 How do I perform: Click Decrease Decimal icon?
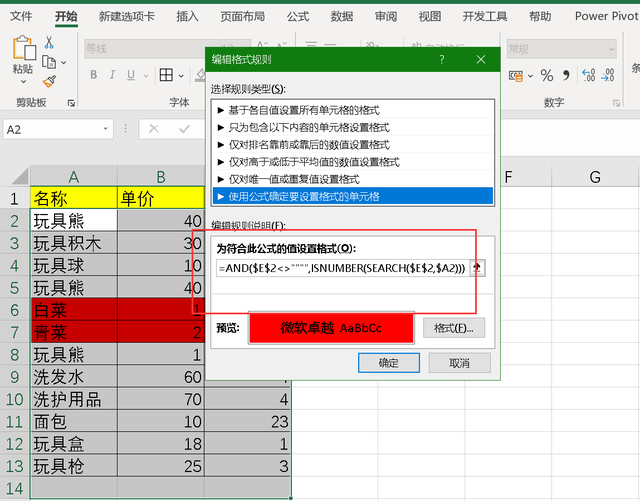point(608,75)
